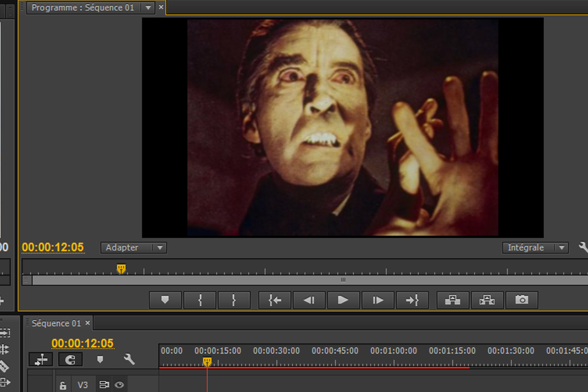Go to In point
588x392 pixels.
(x=274, y=300)
